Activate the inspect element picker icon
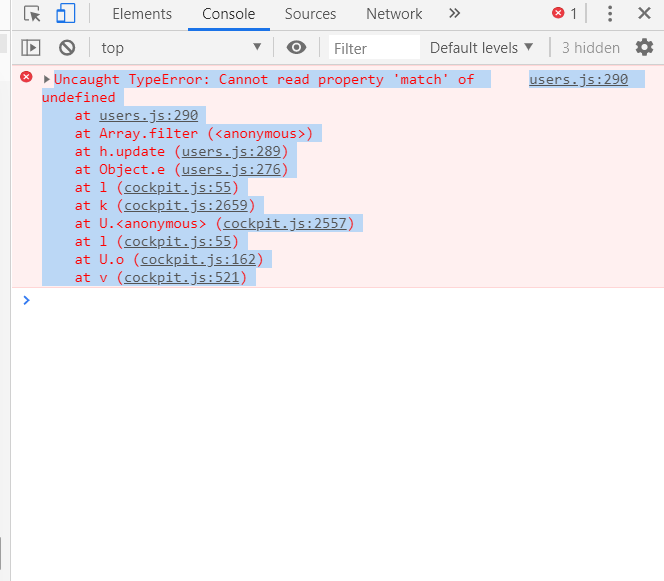The width and height of the screenshot is (664, 581). click(x=32, y=14)
